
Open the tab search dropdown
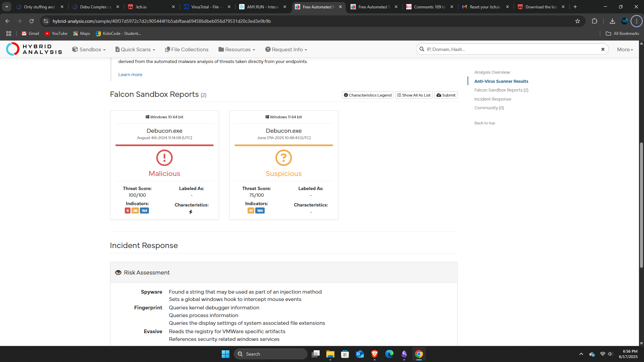(7, 7)
